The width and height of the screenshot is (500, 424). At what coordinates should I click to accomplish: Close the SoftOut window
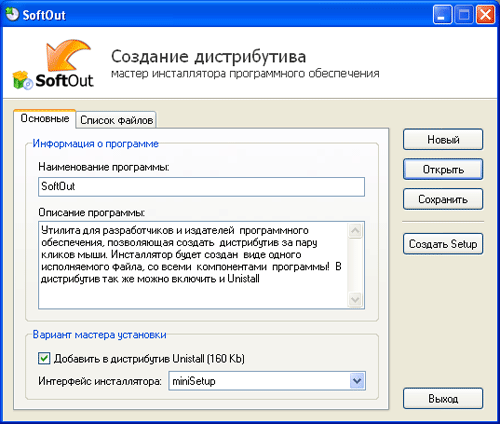tap(485, 15)
